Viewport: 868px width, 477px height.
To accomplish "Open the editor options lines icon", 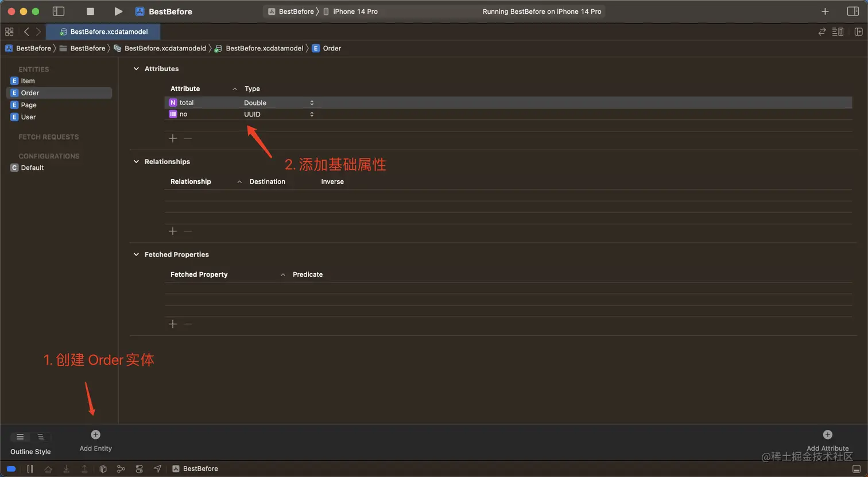I will 838,32.
